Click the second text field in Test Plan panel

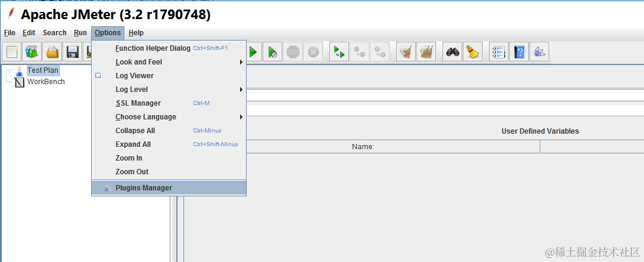point(445,110)
